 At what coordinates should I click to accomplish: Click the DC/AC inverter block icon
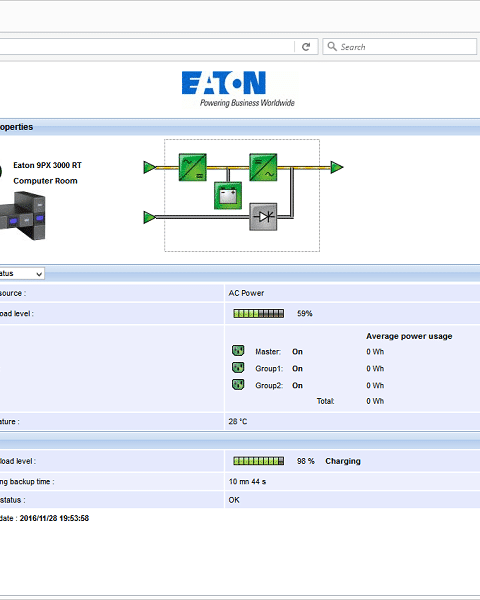[x=263, y=167]
